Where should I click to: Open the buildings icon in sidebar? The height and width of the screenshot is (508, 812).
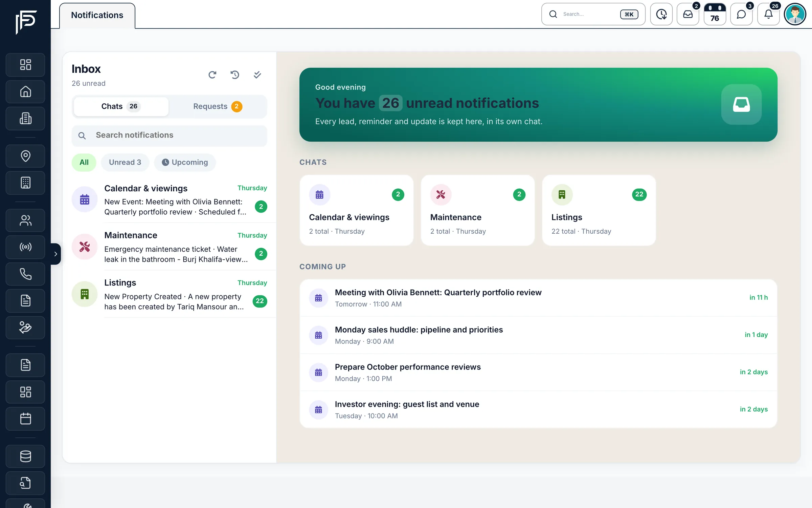[x=25, y=118]
